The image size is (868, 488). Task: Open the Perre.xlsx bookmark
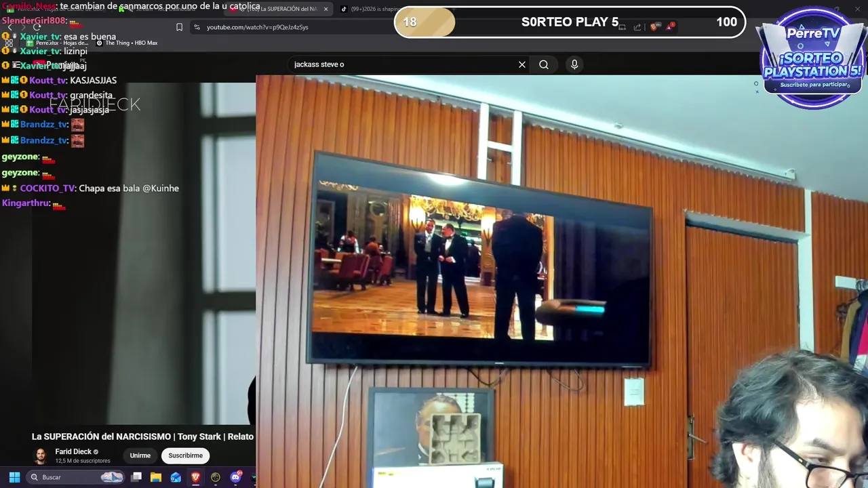pos(57,43)
